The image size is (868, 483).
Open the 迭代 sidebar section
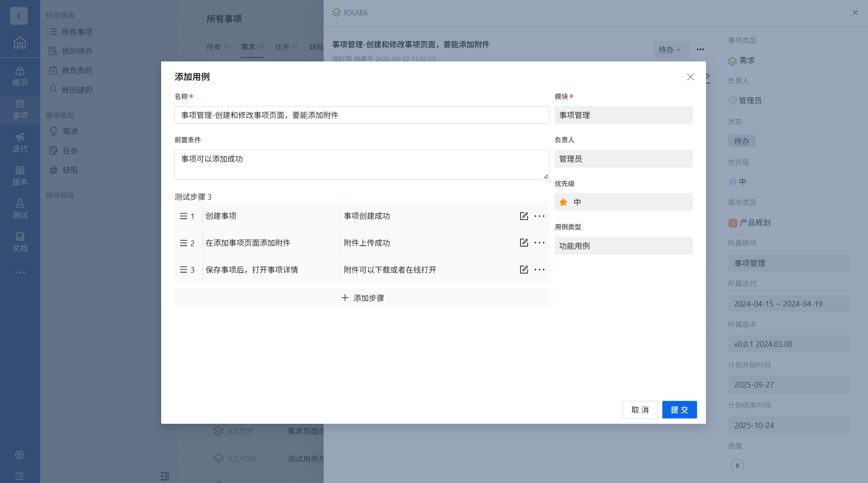click(20, 142)
